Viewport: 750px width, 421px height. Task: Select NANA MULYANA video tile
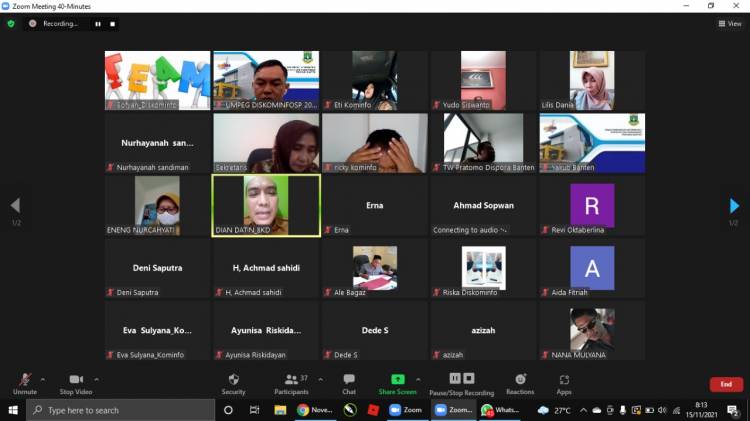click(x=592, y=331)
